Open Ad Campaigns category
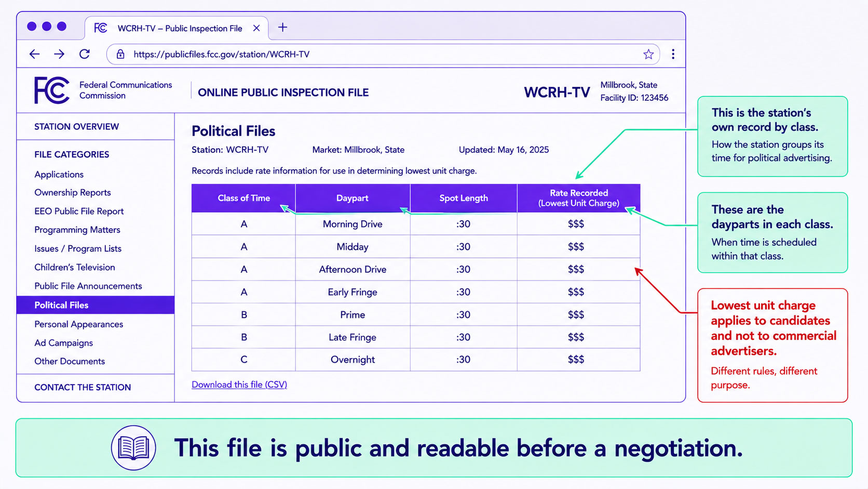The width and height of the screenshot is (868, 489). pyautogui.click(x=64, y=343)
